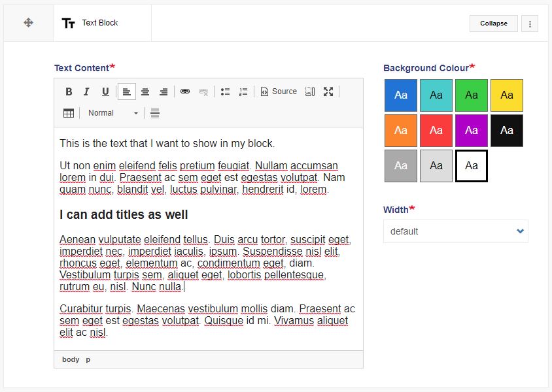
Task: Click the 'Curabitur turpis' paragraph
Action: click(207, 320)
